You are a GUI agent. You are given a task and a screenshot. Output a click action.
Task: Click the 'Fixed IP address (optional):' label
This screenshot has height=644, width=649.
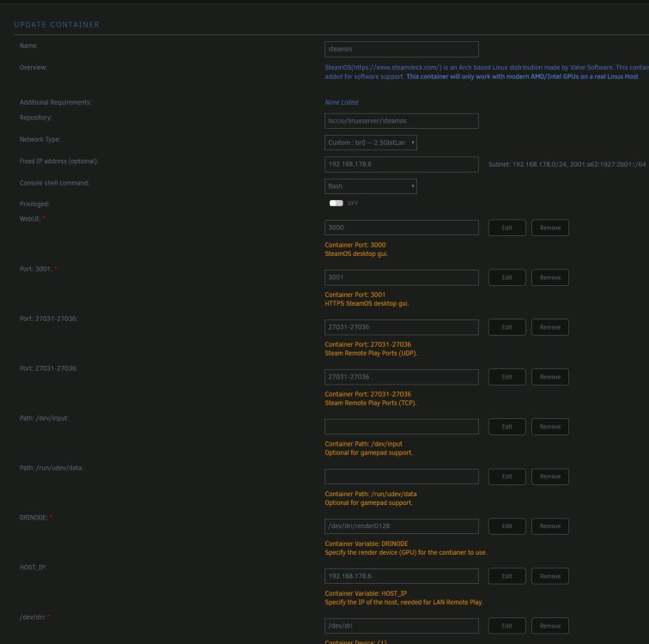click(x=58, y=161)
